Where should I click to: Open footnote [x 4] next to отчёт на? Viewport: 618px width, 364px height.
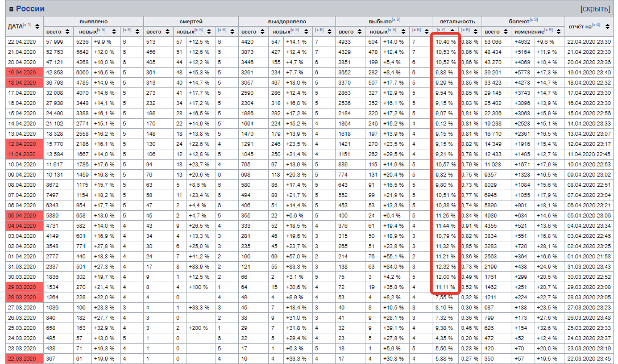[596, 25]
